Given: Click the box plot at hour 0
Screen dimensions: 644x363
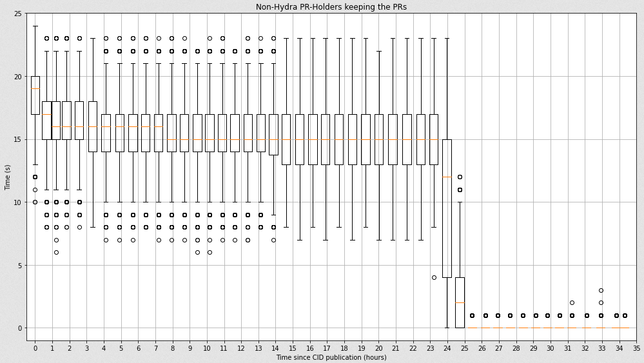Looking at the screenshot, I should (35, 95).
